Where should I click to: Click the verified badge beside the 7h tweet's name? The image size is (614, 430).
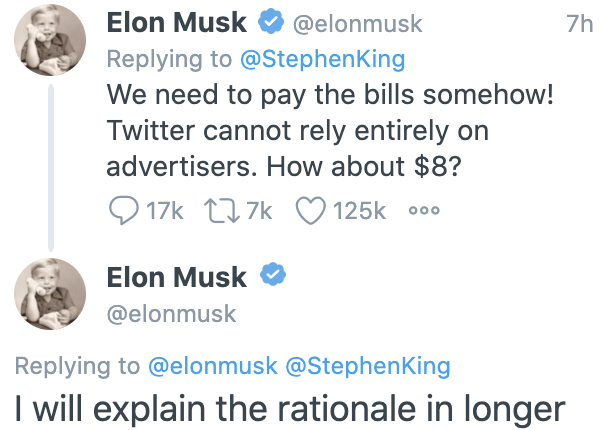click(270, 23)
